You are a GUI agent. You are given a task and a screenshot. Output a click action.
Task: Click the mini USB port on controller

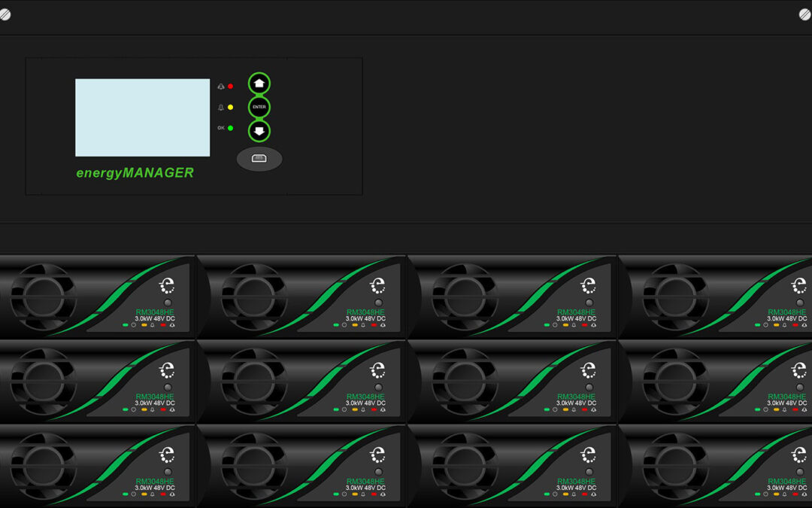coord(259,159)
